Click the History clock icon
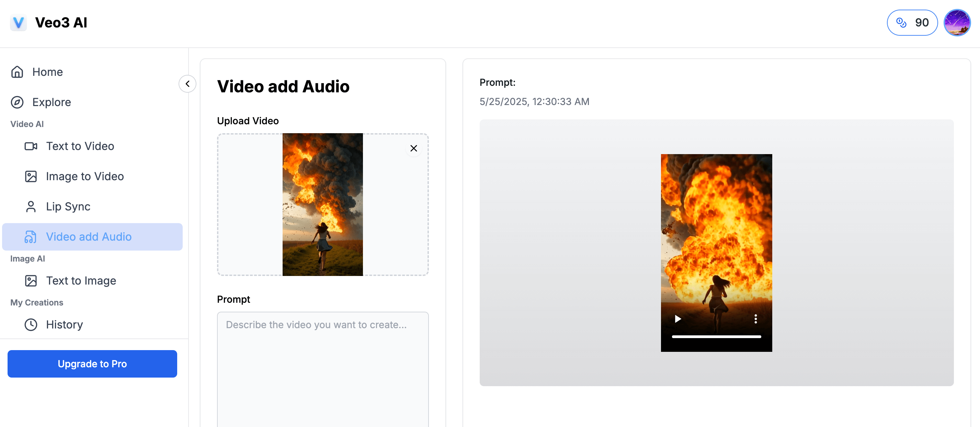The image size is (980, 427). (x=31, y=325)
